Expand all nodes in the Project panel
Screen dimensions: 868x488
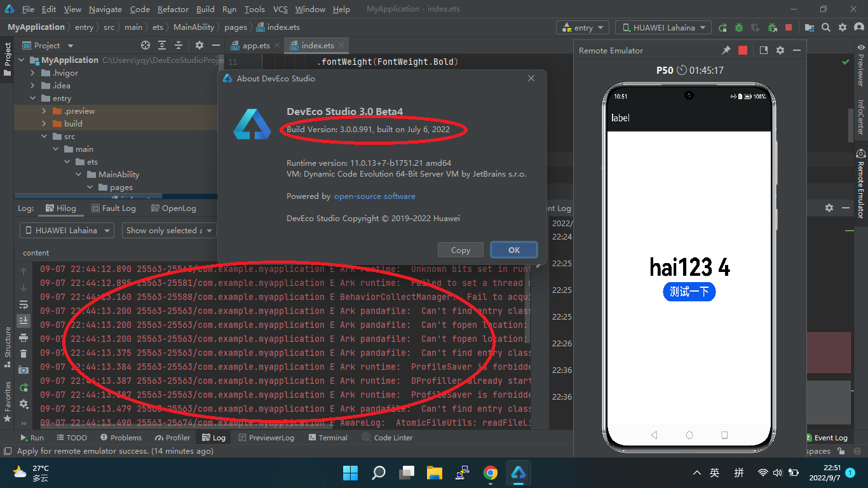pyautogui.click(x=162, y=45)
